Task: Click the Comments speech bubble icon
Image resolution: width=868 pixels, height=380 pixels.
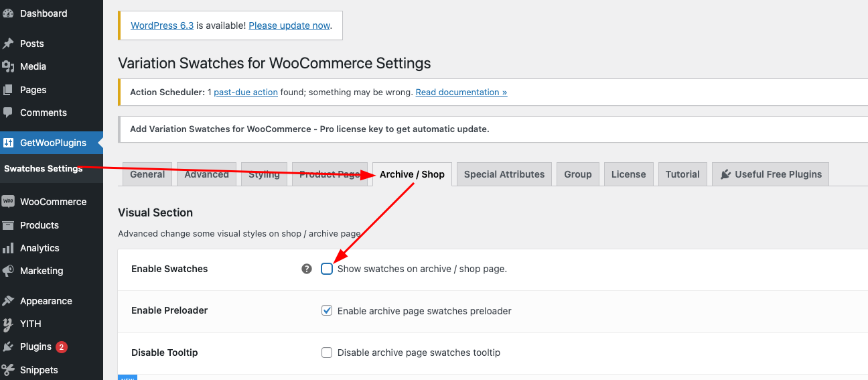Action: click(8, 113)
